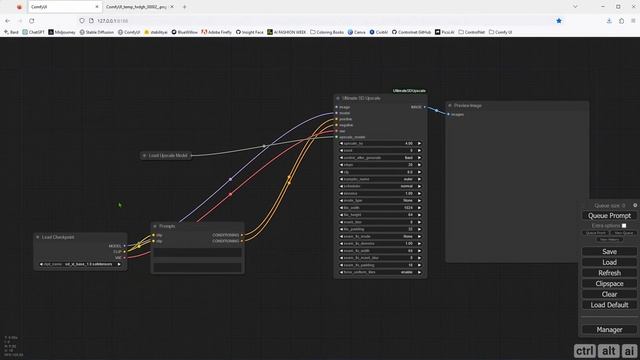Open the force_uniform_tiles combo field
640x360 pixels.
click(x=380, y=272)
